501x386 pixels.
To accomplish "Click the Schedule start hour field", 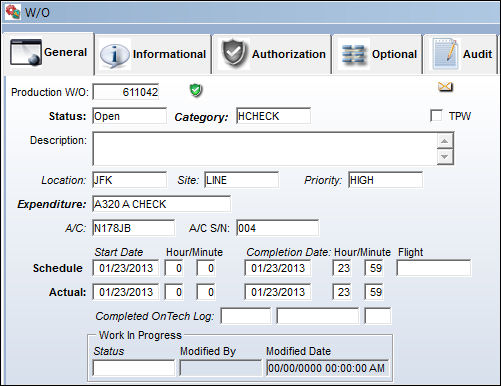I will (174, 268).
